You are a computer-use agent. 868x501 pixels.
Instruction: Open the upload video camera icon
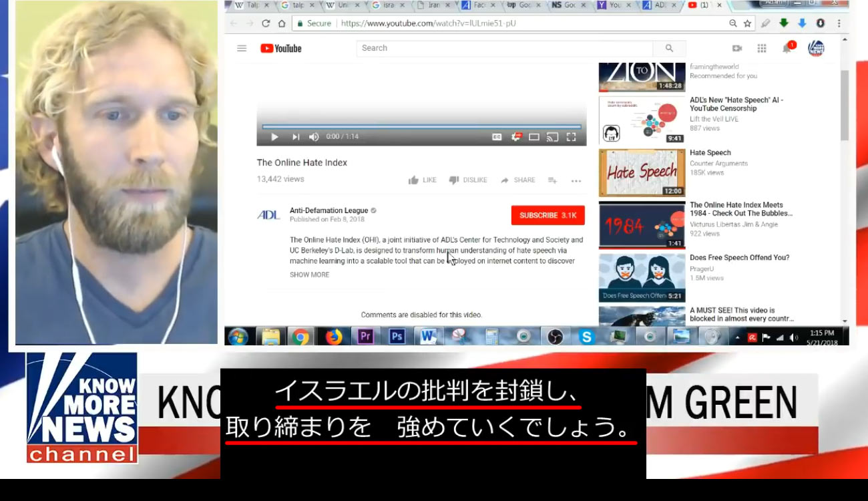[737, 48]
